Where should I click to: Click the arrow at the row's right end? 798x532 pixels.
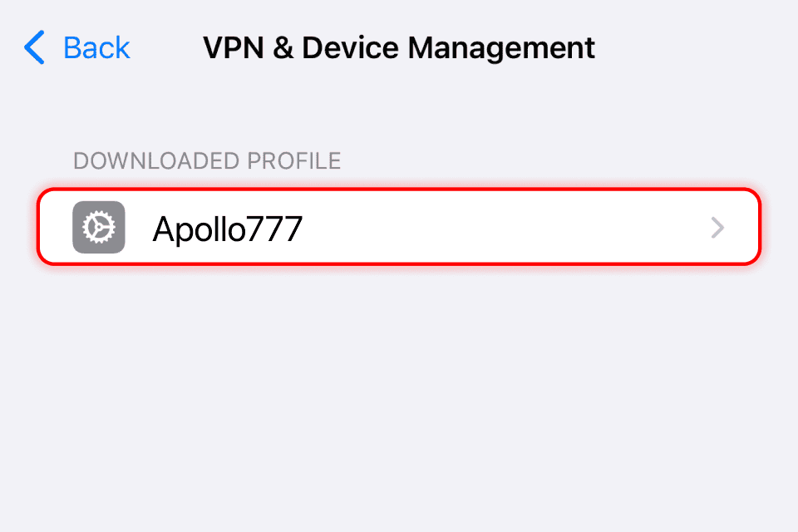coord(718,228)
